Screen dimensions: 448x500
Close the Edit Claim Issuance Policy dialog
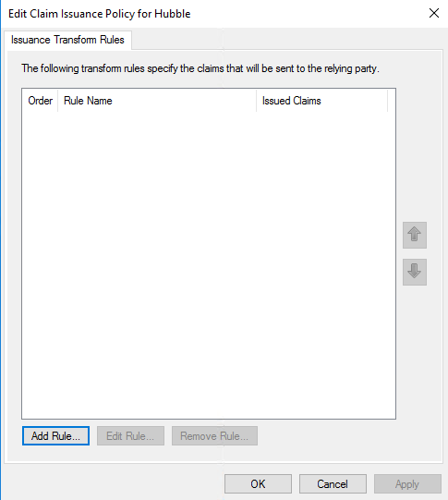(434, 13)
